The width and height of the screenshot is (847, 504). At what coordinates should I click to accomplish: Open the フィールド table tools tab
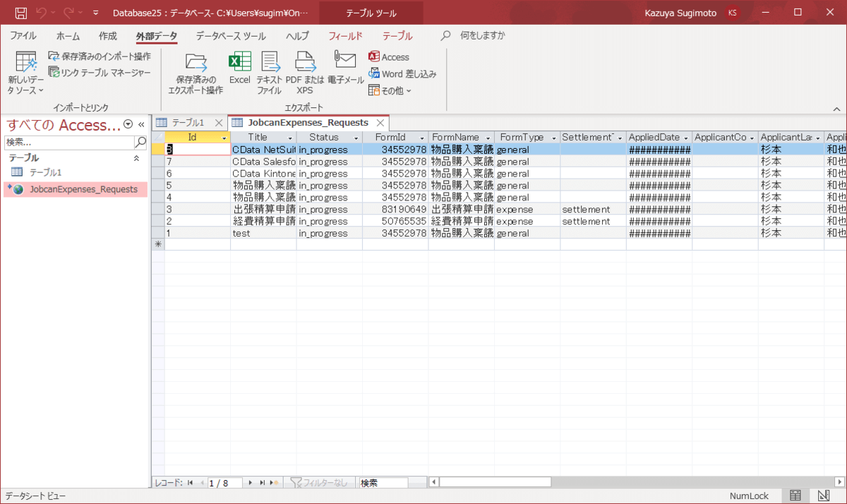tap(345, 35)
